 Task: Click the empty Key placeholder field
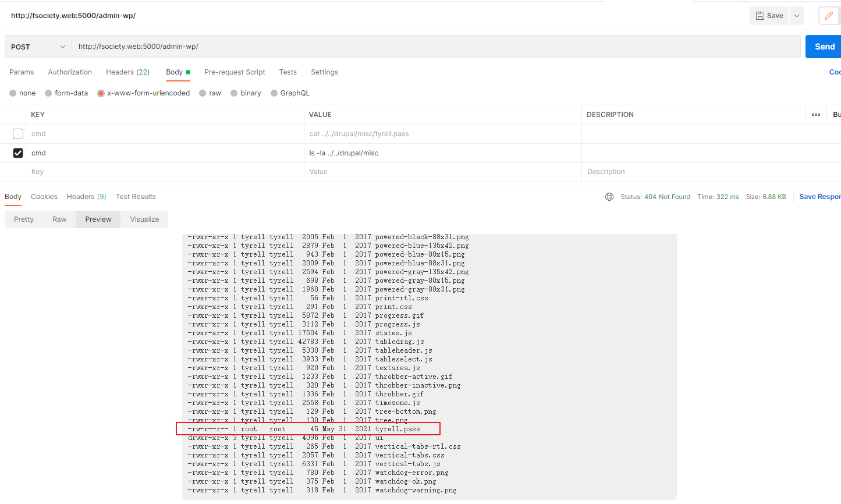click(165, 172)
